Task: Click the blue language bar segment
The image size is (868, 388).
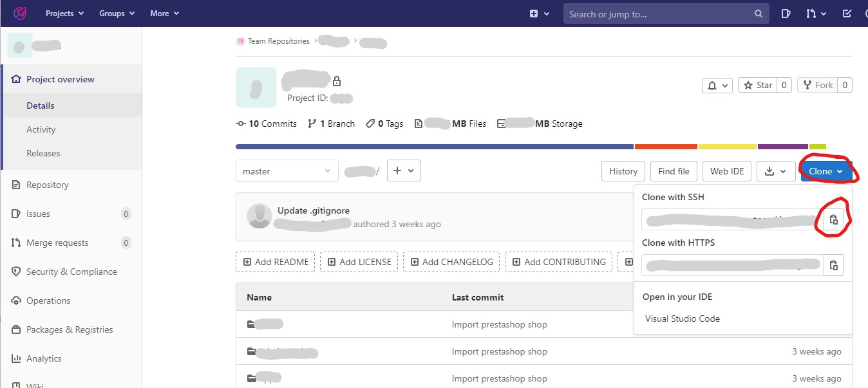Action: (435, 147)
